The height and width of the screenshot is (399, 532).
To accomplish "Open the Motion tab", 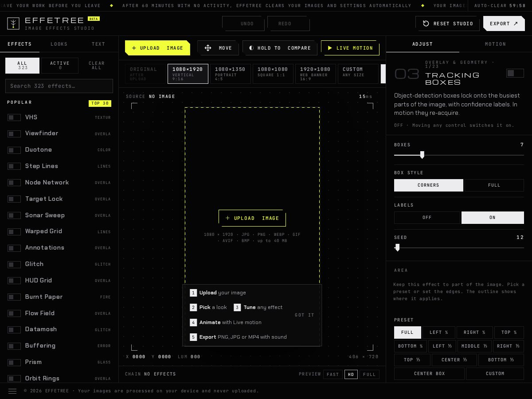I will [495, 44].
